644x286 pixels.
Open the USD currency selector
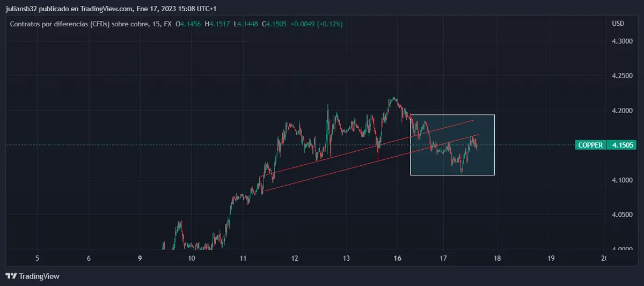[x=618, y=24]
